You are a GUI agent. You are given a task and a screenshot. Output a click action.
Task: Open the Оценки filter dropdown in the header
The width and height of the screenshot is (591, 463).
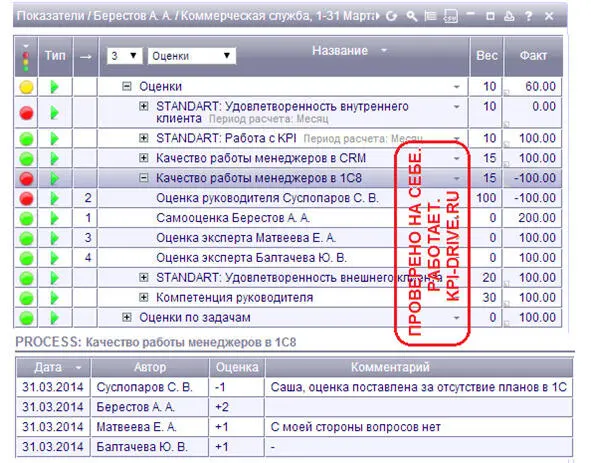pos(192,56)
